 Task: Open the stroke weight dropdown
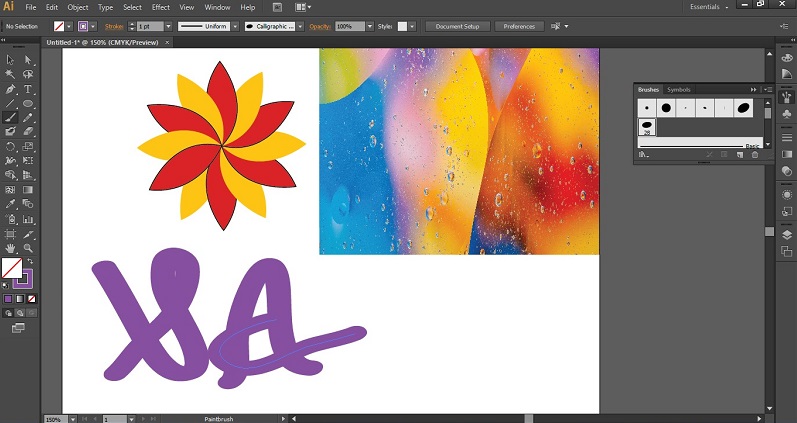coord(167,26)
